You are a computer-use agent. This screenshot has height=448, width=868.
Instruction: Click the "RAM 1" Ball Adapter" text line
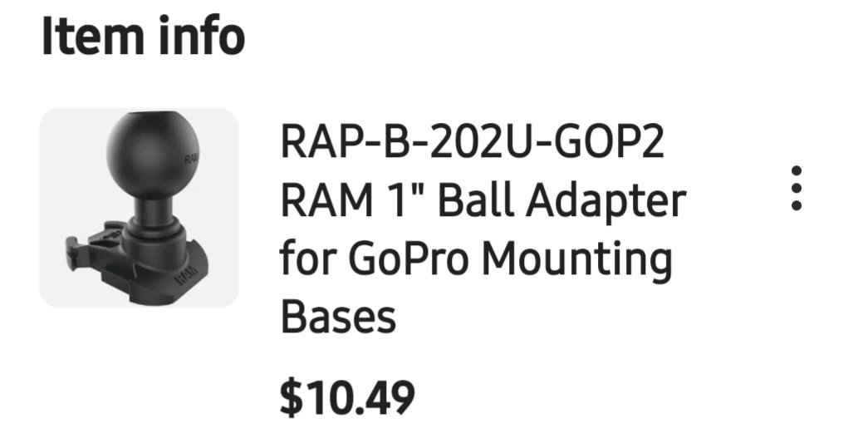483,200
